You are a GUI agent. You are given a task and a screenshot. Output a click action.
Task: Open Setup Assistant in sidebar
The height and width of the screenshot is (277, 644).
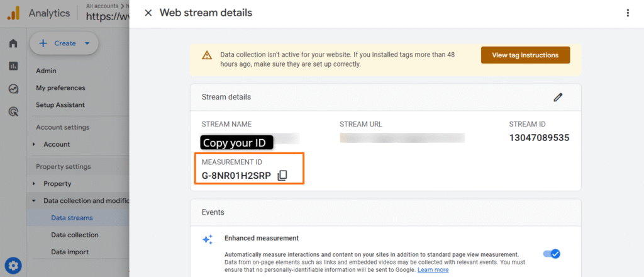tap(60, 105)
